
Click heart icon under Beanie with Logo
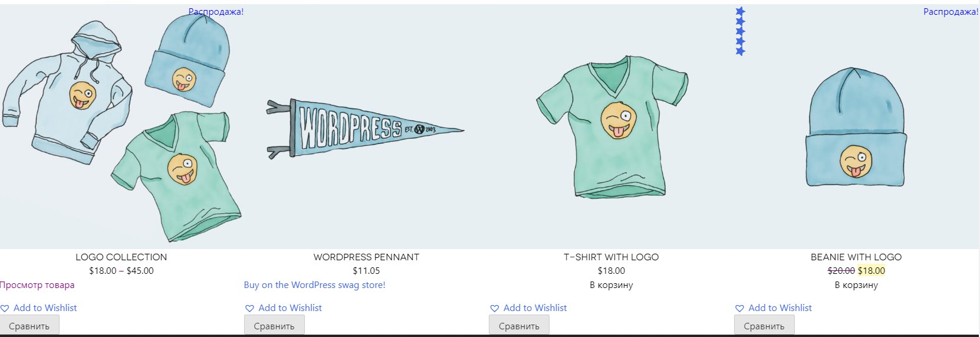[739, 308]
